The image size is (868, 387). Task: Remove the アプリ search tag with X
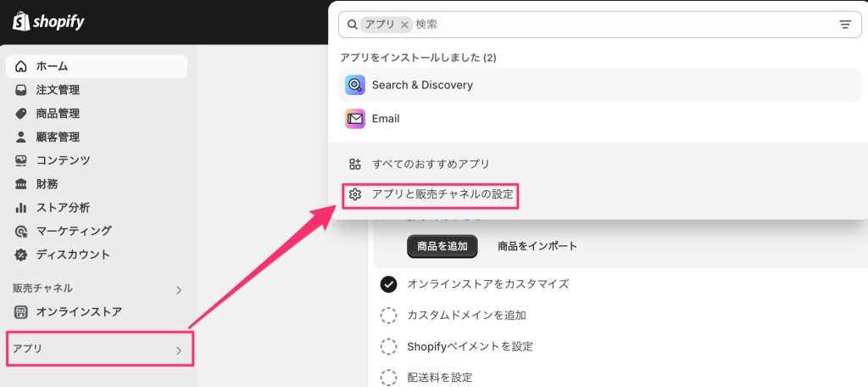(404, 25)
